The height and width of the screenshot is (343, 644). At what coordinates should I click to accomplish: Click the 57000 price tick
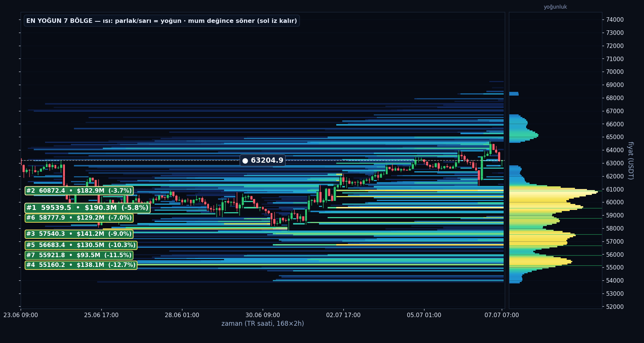[615, 241]
